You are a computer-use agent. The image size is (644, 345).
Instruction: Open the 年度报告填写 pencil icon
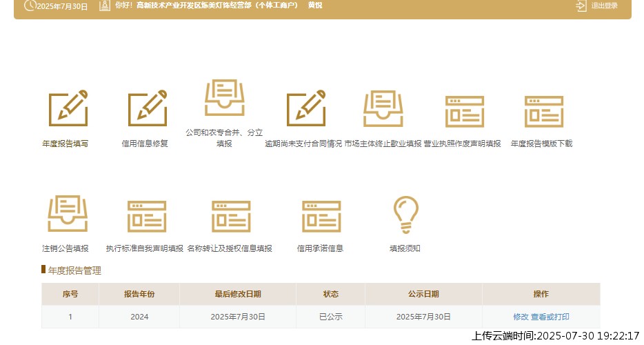[x=68, y=108]
